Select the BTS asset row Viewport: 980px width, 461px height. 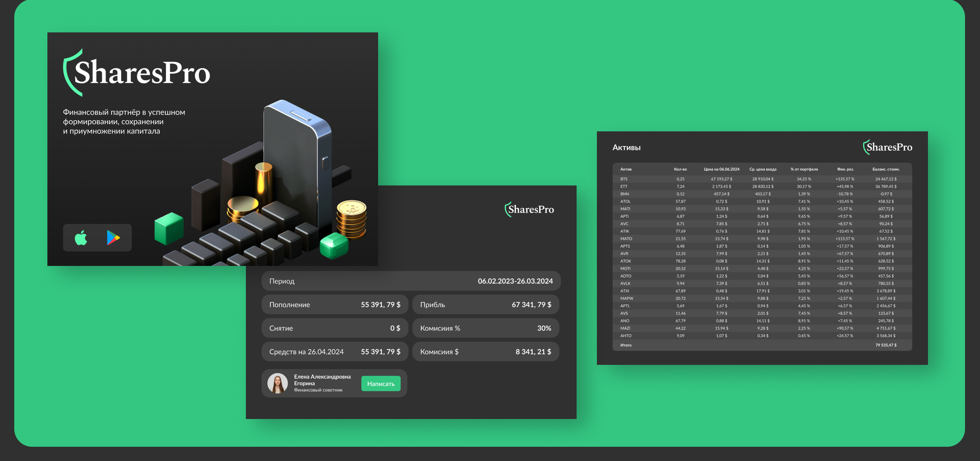(762, 179)
